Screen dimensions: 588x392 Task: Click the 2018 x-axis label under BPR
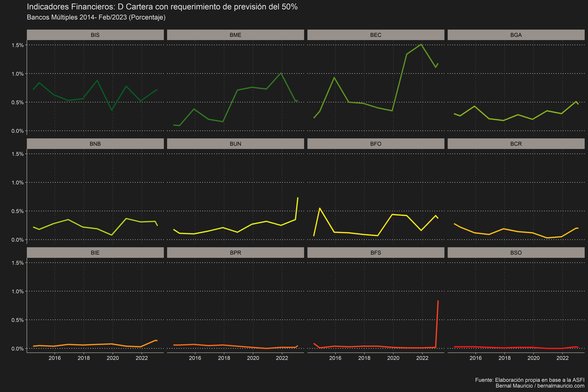click(x=224, y=358)
